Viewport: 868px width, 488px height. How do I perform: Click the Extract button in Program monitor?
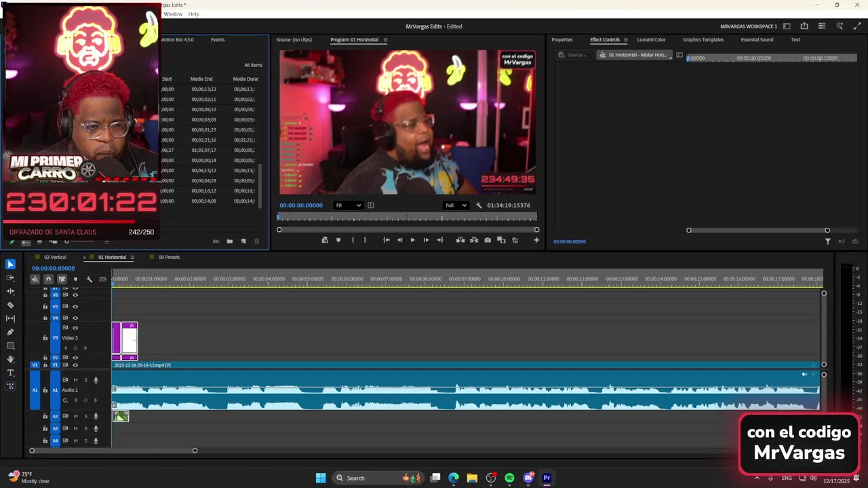coord(474,240)
